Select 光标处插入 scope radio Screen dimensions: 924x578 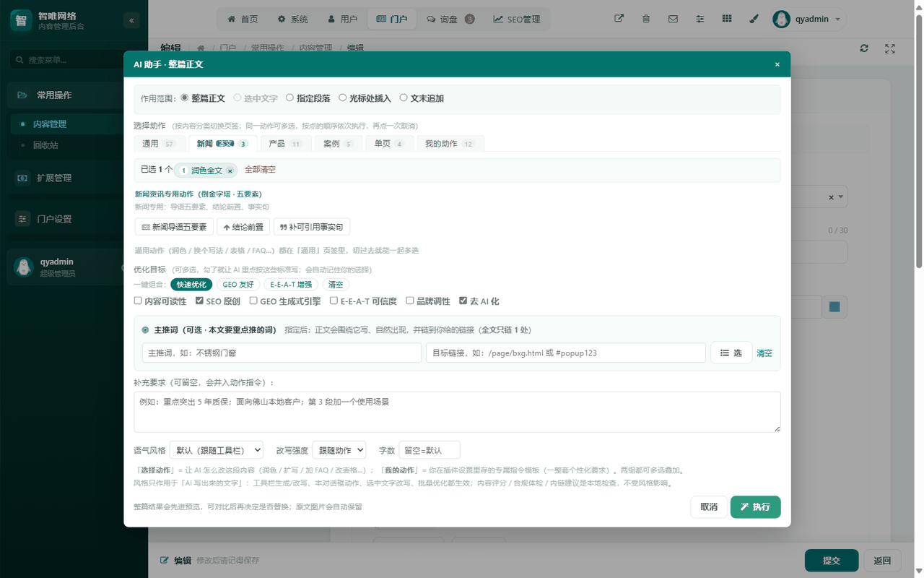pyautogui.click(x=343, y=98)
